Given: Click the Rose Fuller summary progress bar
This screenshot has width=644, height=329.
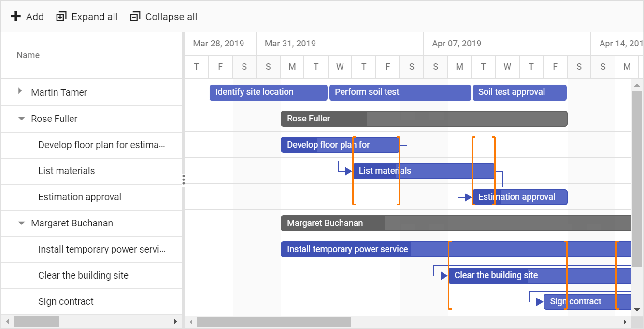Looking at the screenshot, I should pyautogui.click(x=324, y=119).
